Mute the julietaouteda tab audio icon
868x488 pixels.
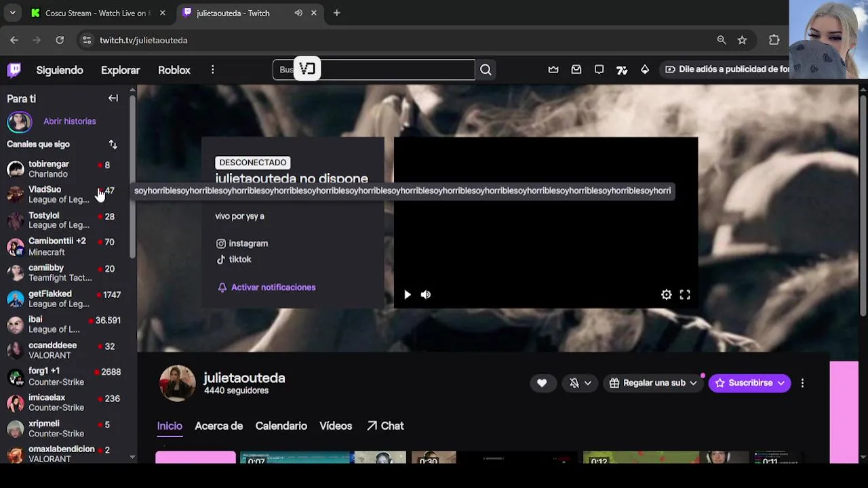(x=298, y=13)
